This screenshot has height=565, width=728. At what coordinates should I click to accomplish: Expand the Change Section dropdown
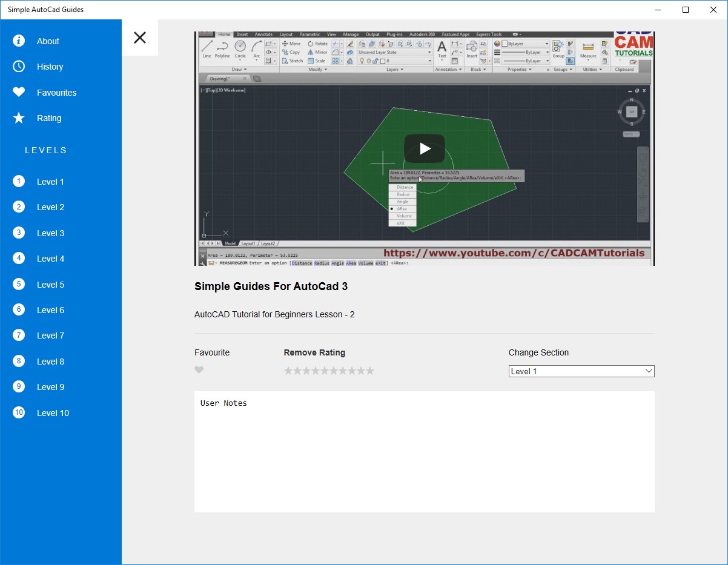pos(581,371)
